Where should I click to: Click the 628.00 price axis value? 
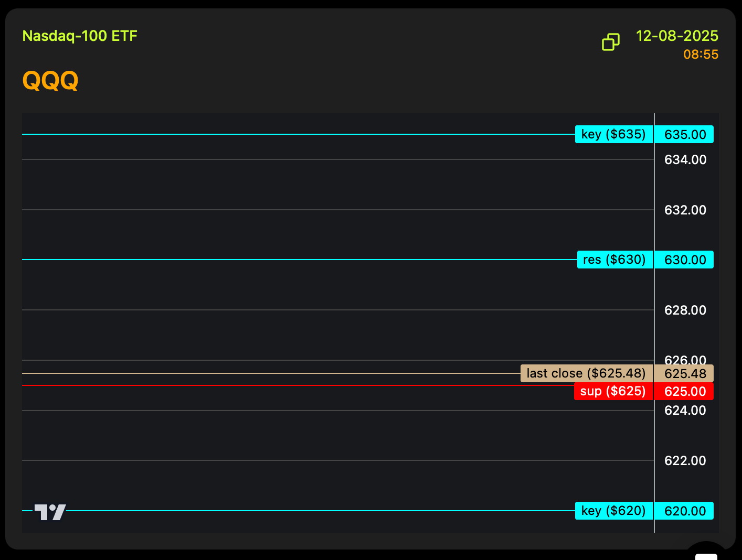[x=685, y=310]
